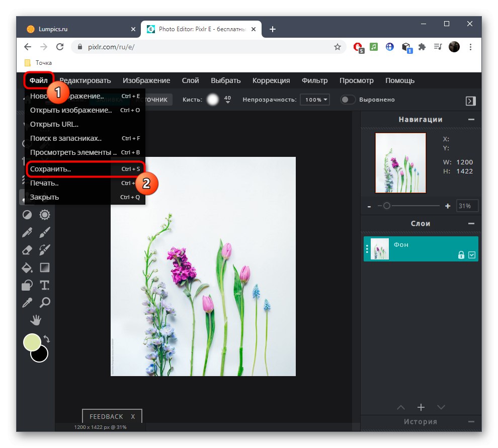Open the Изображение menu

click(x=146, y=80)
